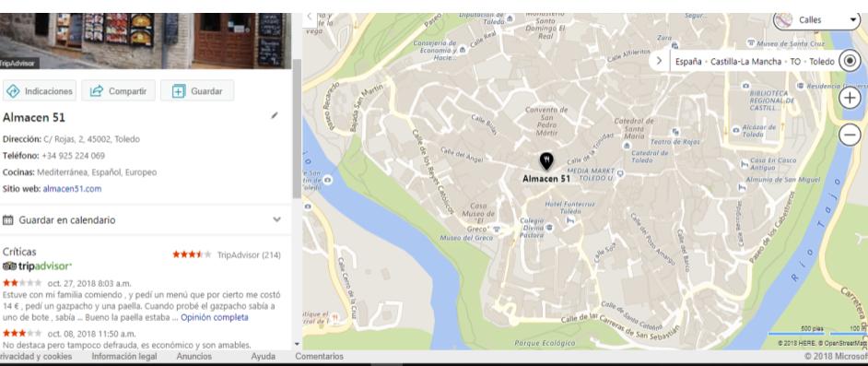The width and height of the screenshot is (868, 366).
Task: Click the Almacen 51 restaurant map pin
Action: (546, 160)
